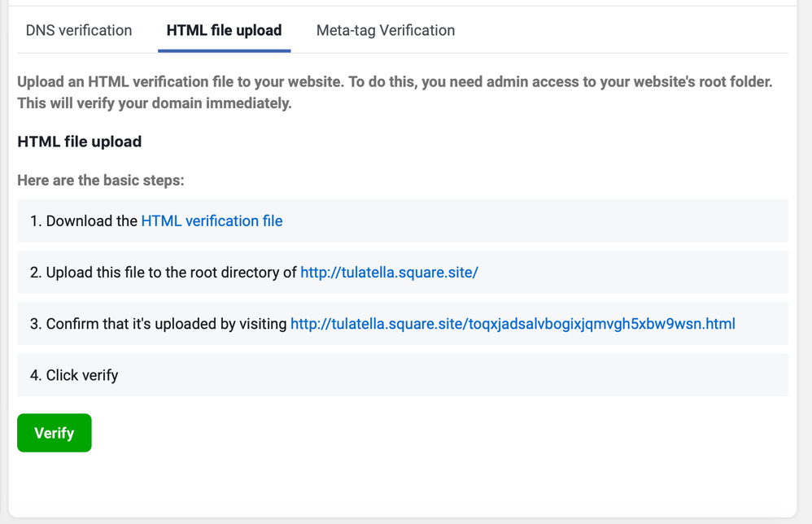Click the '3.' number in the confirmation step
Image resolution: width=812 pixels, height=524 pixels.
coord(36,323)
